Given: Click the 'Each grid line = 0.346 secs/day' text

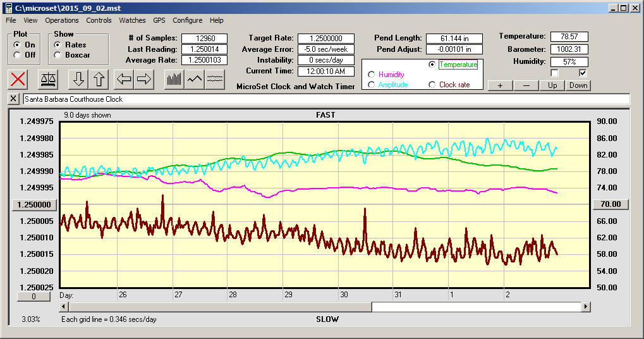Looking at the screenshot, I should click(109, 319).
